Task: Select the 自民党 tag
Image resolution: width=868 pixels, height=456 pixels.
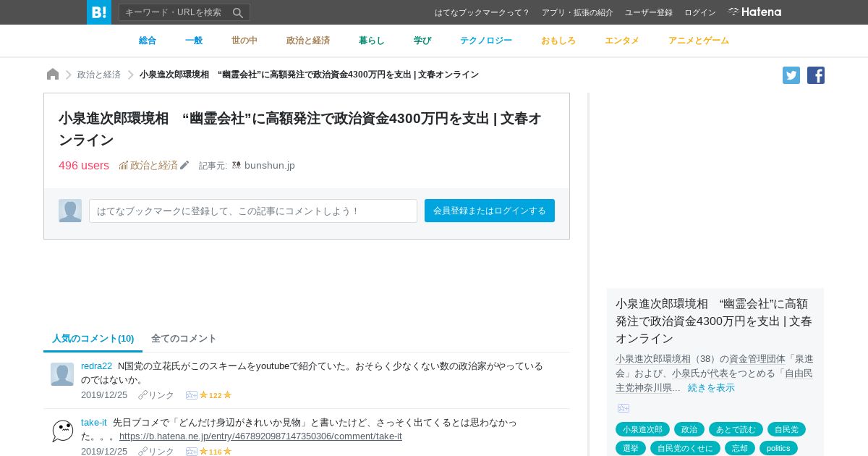Action: [x=786, y=429]
